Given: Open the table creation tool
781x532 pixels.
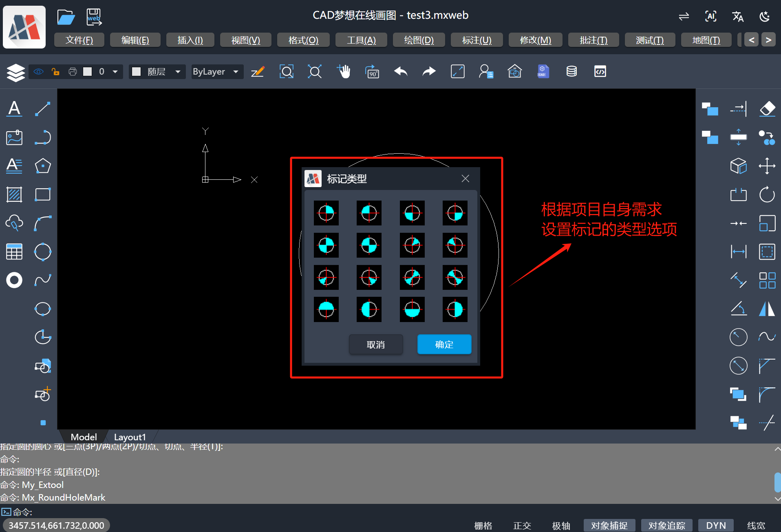Looking at the screenshot, I should pyautogui.click(x=14, y=252).
